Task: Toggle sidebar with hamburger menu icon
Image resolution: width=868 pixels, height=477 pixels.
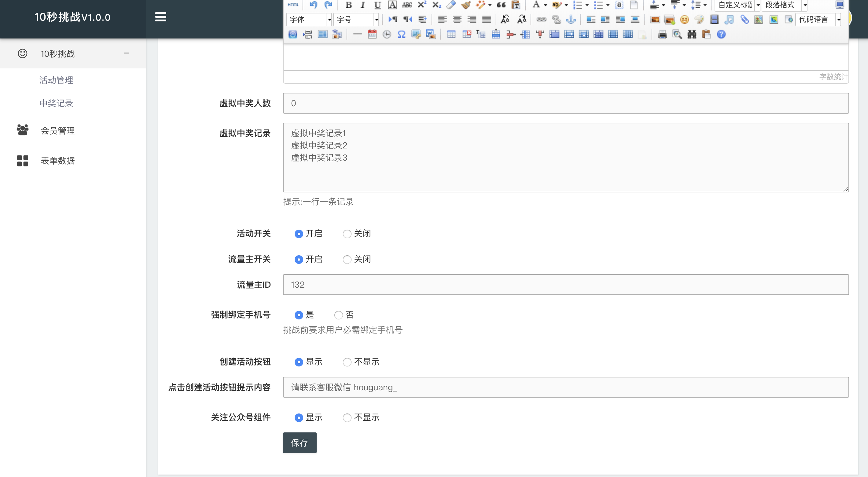Action: [x=160, y=17]
